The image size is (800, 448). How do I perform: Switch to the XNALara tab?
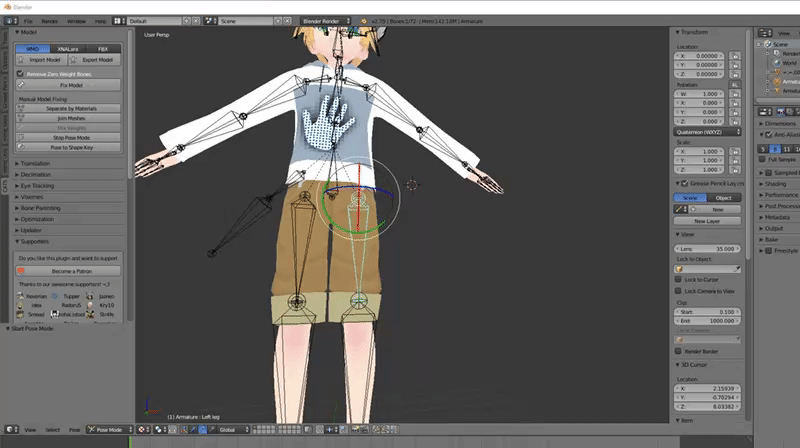68,49
